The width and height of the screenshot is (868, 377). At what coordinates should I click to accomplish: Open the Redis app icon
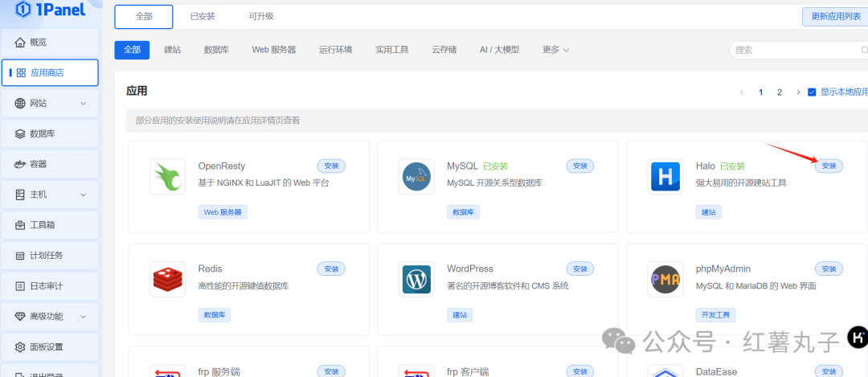[168, 279]
